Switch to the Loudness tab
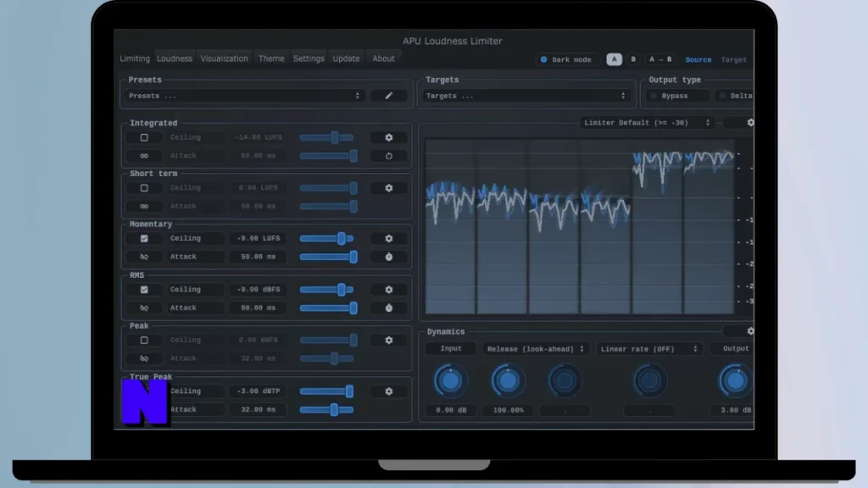The image size is (868, 488). [175, 58]
